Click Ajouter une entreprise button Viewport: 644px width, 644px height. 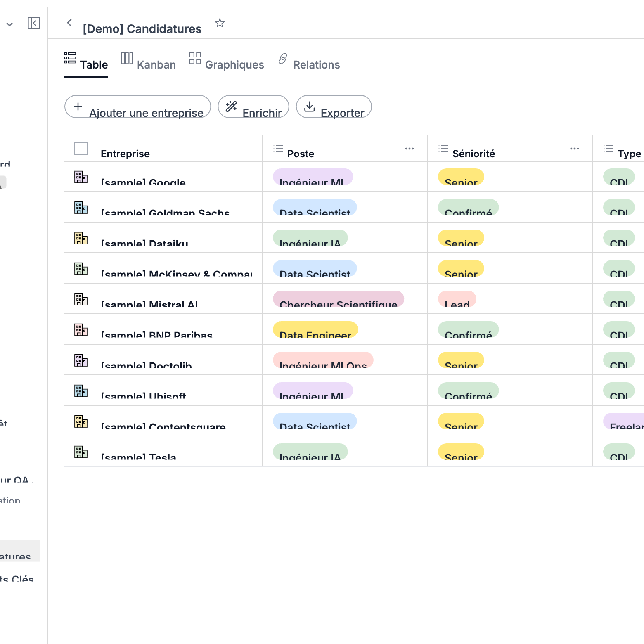coord(138,107)
